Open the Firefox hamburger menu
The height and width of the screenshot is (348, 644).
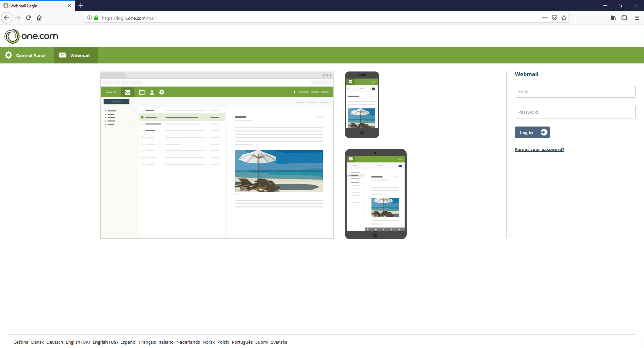pyautogui.click(x=638, y=18)
